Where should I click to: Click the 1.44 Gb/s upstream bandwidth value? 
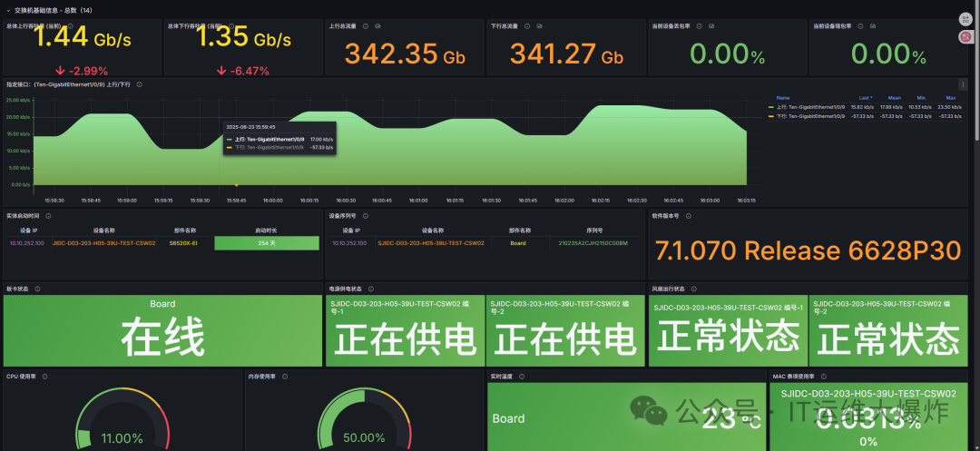click(82, 38)
